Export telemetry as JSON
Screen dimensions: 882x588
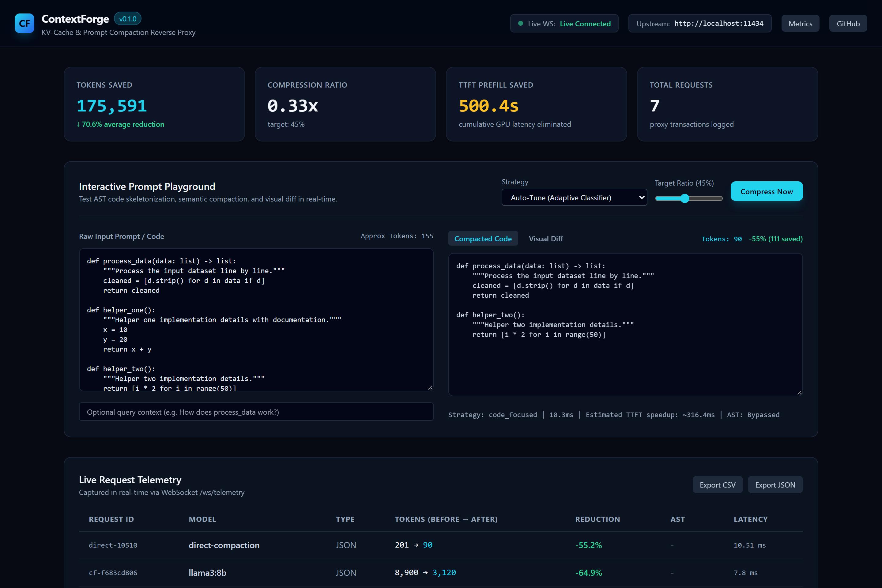coord(775,484)
